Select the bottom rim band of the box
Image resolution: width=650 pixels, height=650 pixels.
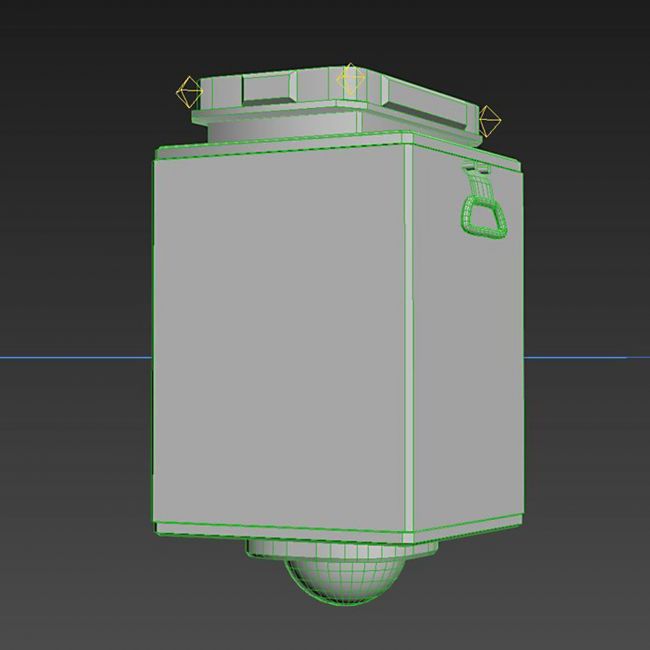click(x=280, y=528)
